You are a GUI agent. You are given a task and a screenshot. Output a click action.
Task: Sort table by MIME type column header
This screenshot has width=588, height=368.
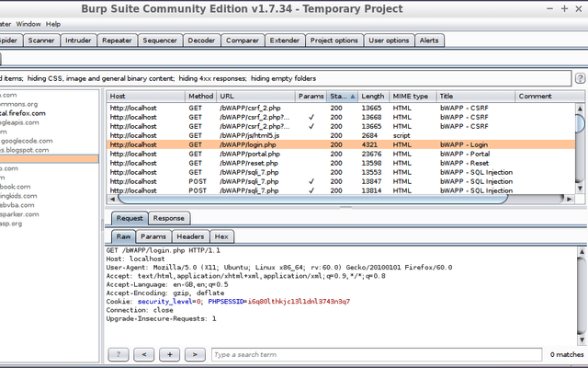pyautogui.click(x=413, y=96)
